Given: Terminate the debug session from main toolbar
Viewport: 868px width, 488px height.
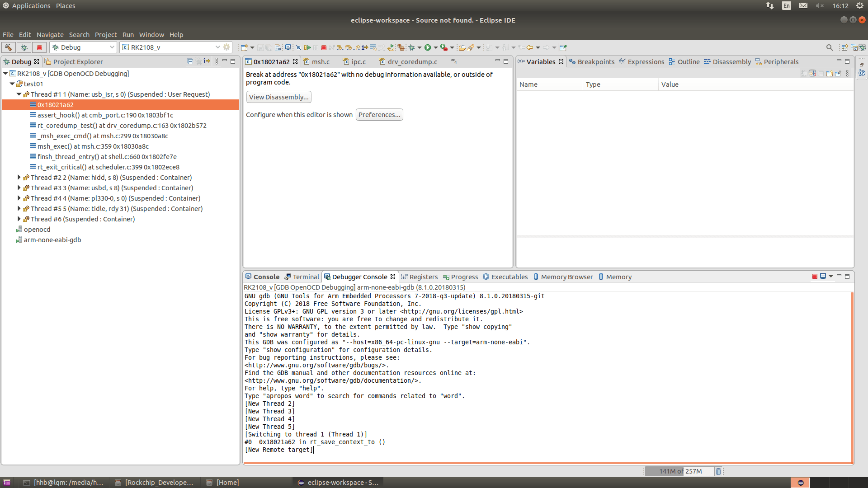Looking at the screenshot, I should [x=324, y=47].
